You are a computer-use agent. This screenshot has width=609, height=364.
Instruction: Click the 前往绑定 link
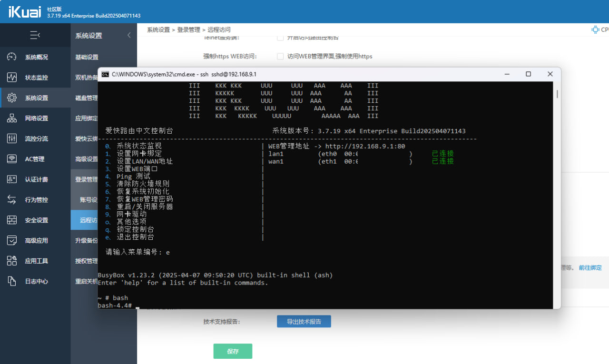[x=590, y=268]
